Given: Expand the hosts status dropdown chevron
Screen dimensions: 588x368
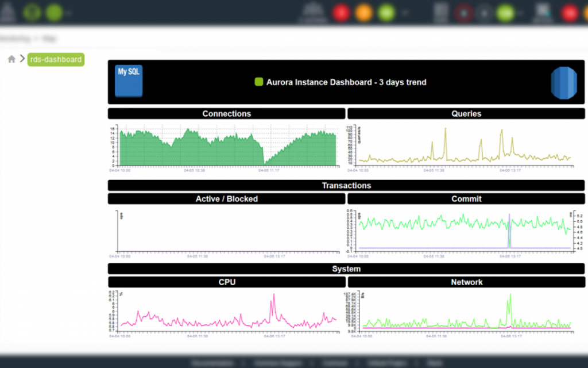Looking at the screenshot, I should click(405, 13).
